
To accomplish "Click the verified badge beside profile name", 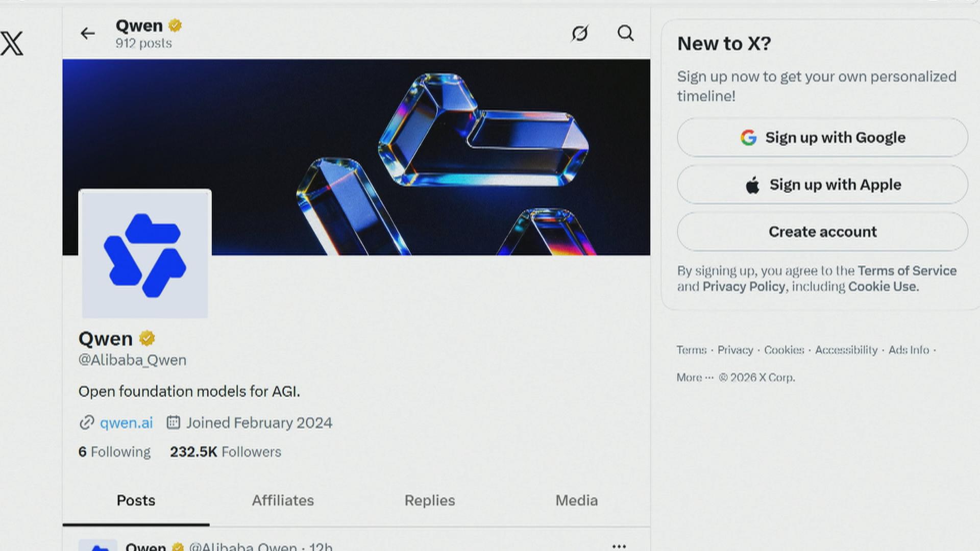I will (x=147, y=338).
